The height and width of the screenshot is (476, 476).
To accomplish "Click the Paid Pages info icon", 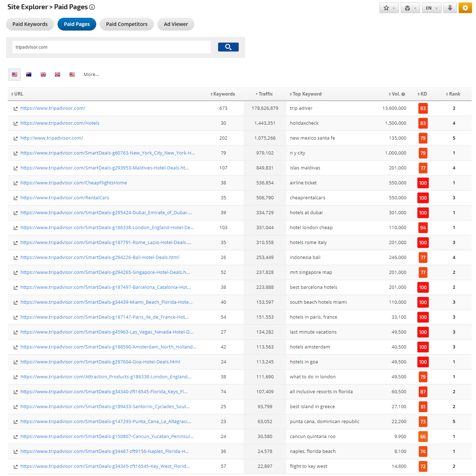I will point(92,7).
